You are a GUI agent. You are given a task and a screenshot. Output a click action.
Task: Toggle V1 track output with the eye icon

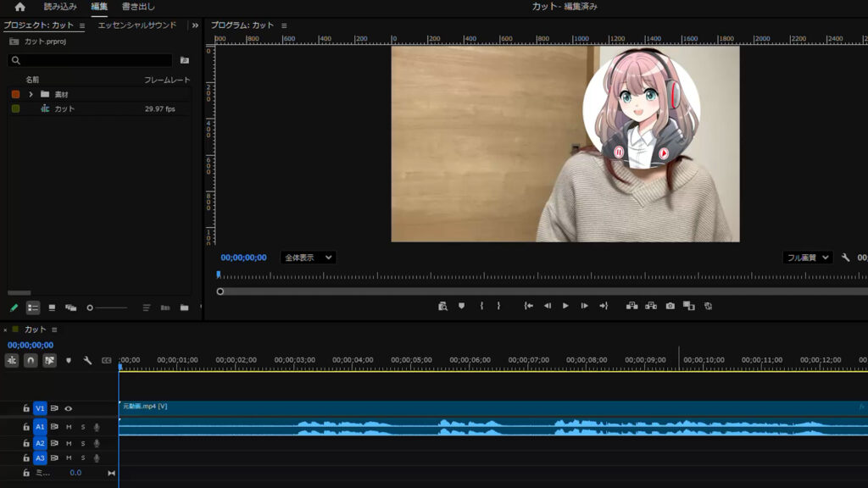click(x=68, y=408)
